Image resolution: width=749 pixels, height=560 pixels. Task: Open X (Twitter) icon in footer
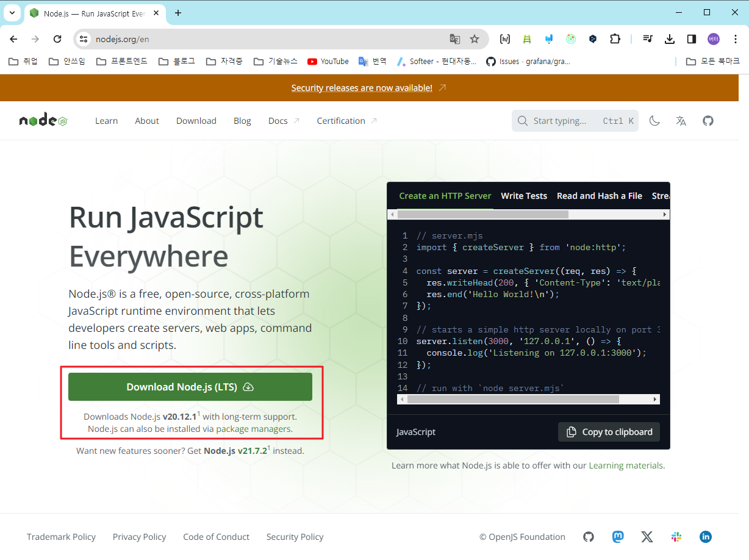[x=647, y=537]
